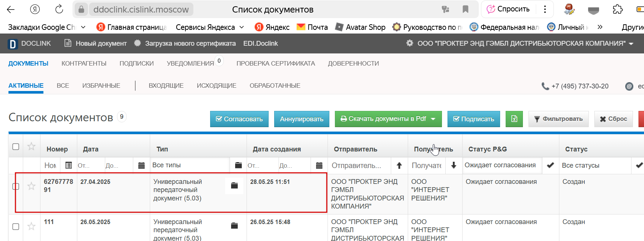This screenshot has height=241, width=644.
Task: Click the Ном number filter field
Action: coord(51,165)
